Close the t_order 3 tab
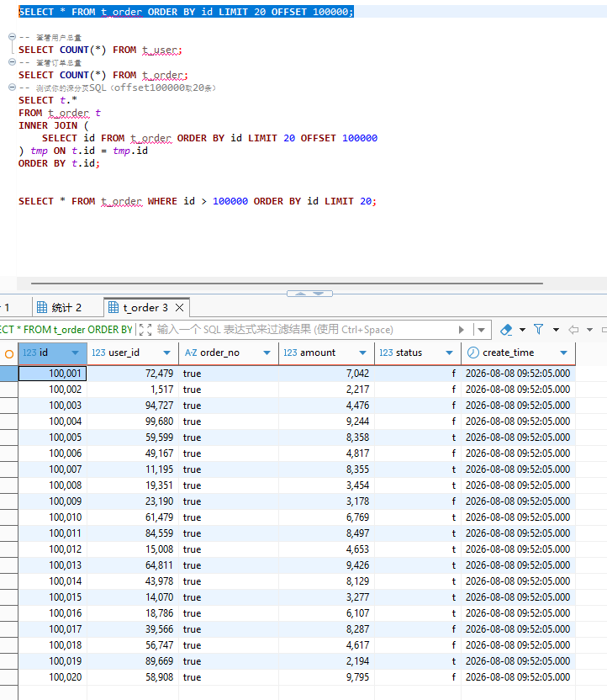Screen dimensions: 607x700 (180, 308)
